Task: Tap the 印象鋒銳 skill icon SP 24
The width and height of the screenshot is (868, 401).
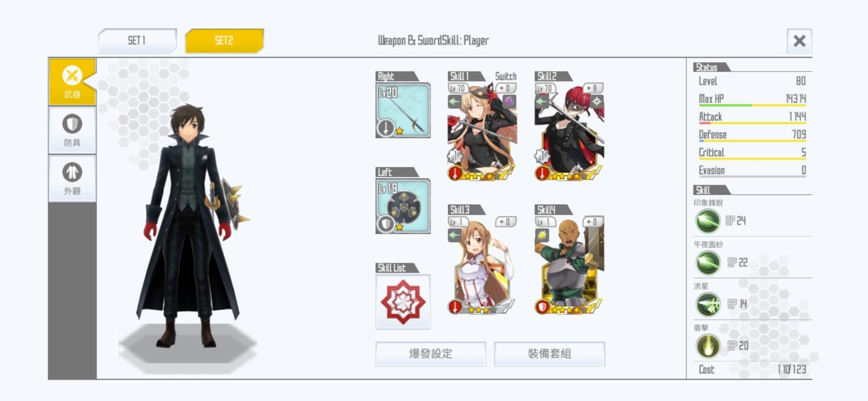Action: pos(708,221)
